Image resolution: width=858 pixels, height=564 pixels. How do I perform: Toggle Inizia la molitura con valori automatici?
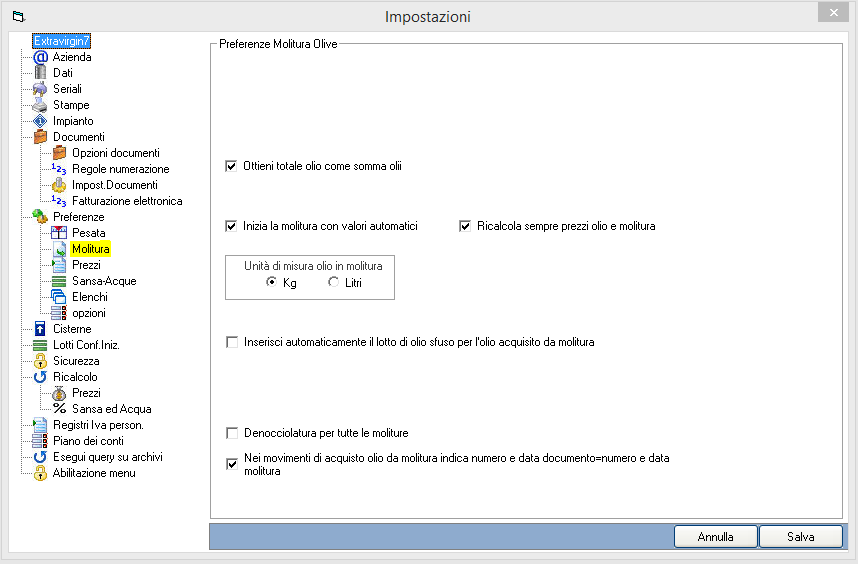(x=231, y=226)
